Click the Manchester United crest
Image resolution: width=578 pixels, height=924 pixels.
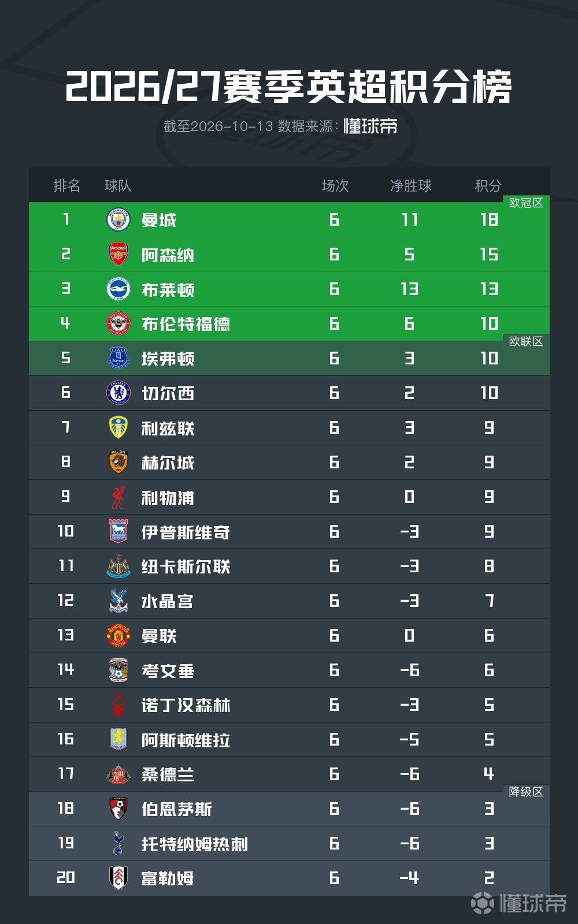[118, 636]
